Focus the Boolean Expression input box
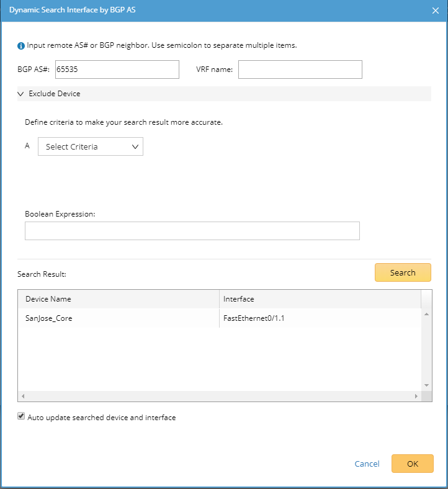448x489 pixels. click(x=192, y=231)
